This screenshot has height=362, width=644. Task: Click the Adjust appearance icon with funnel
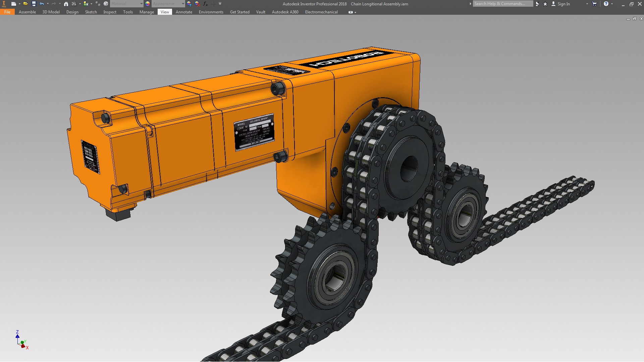[x=189, y=4]
